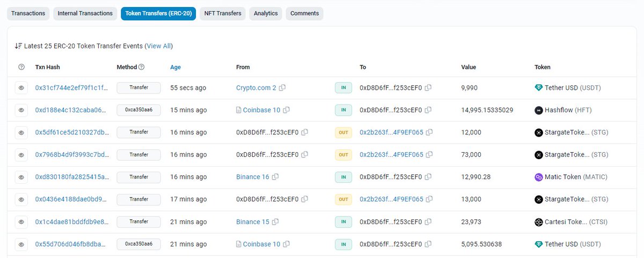Viewport: 644px width, 258px height.
Task: Open txn hash 0xd830180fa2825415a
Action: [x=72, y=177]
